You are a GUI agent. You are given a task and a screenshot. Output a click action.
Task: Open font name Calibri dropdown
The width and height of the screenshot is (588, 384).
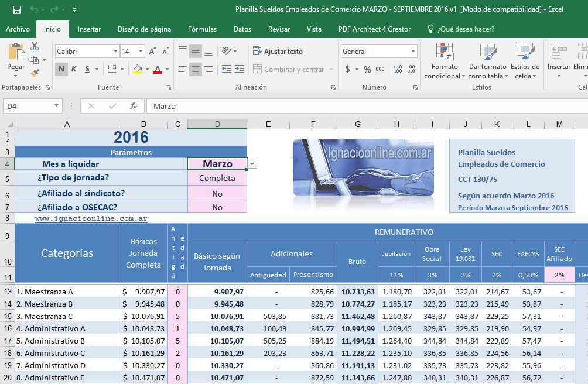point(115,52)
